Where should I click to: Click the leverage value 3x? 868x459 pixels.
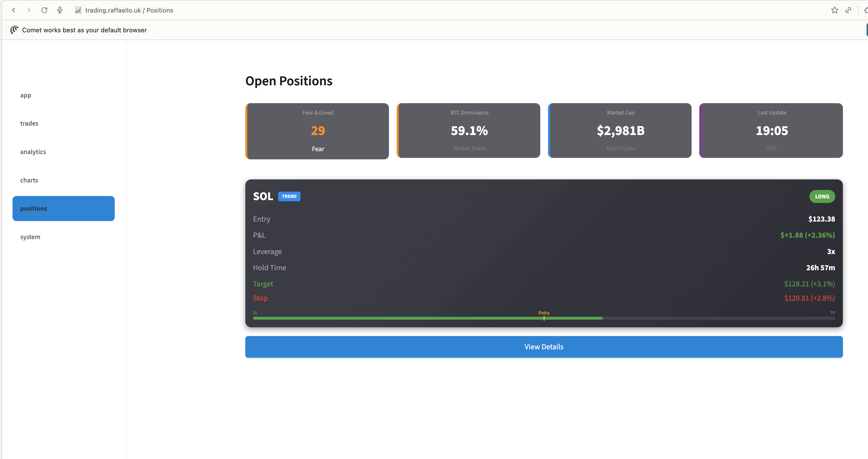pos(831,252)
